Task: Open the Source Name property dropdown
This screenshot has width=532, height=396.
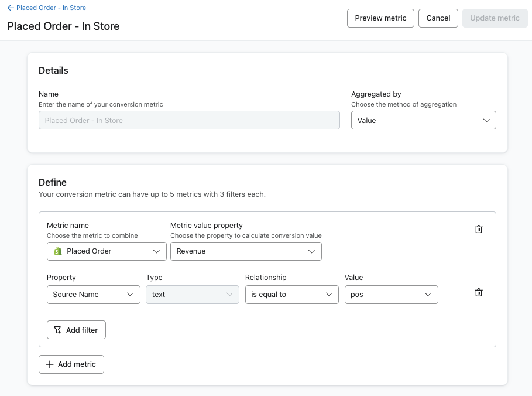Action: coord(93,295)
